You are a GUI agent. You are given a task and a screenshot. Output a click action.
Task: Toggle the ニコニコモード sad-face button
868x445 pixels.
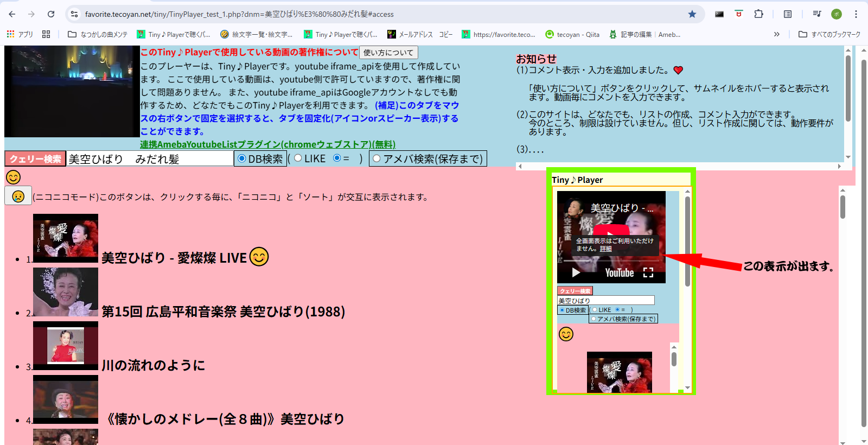[x=18, y=196]
